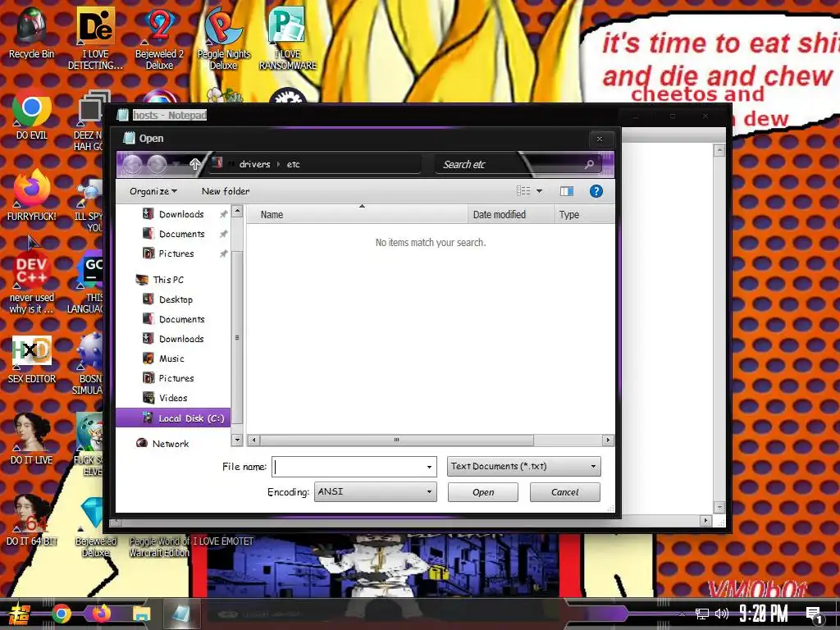Open the recent locations dropdown arrow
Screen dimensions: 840x630
[177, 164]
